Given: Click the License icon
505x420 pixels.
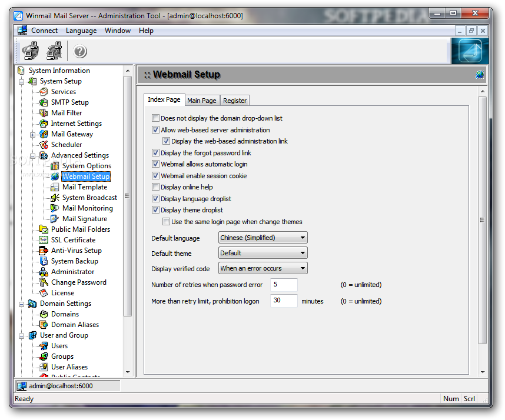Looking at the screenshot, I should (x=44, y=293).
